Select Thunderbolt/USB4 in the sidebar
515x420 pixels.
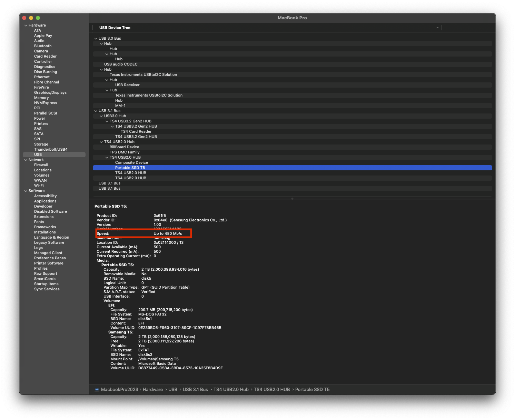point(51,149)
